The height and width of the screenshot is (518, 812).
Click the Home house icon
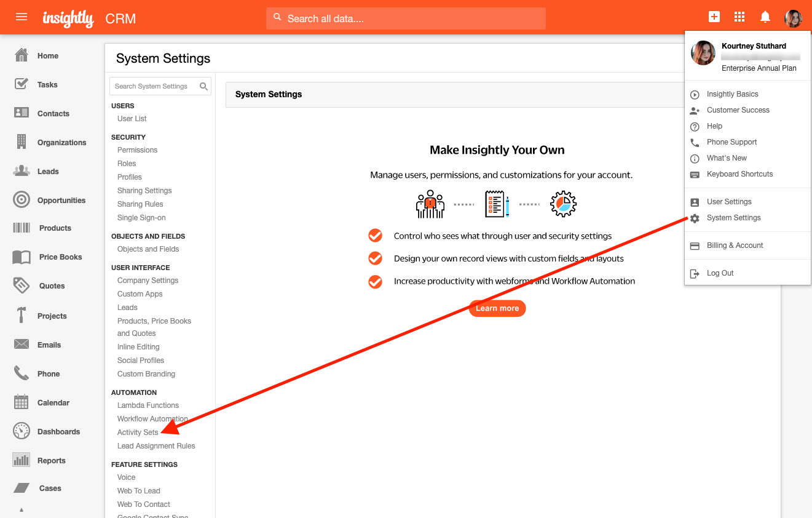click(22, 55)
